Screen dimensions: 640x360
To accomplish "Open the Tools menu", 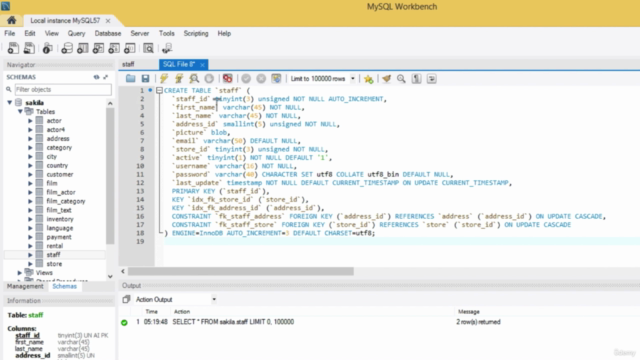I will (167, 33).
